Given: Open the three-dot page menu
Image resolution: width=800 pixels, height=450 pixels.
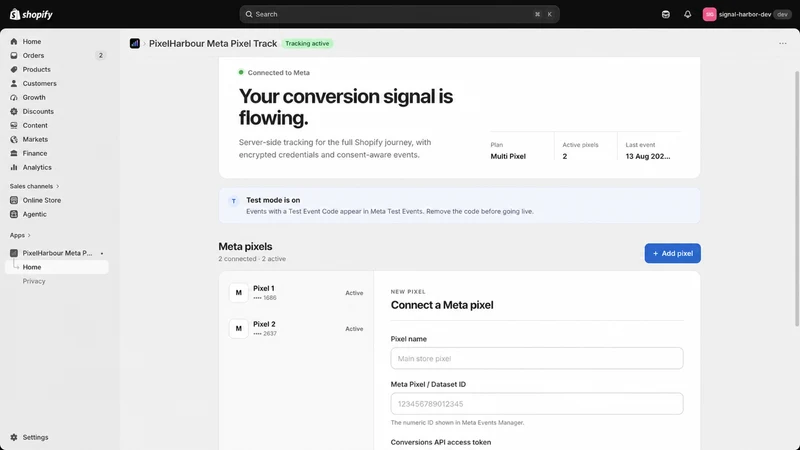Looking at the screenshot, I should point(783,43).
